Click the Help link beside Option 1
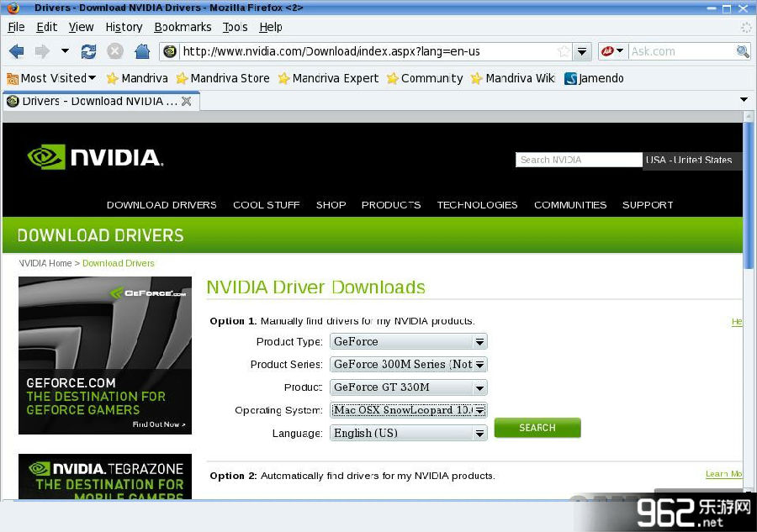757x532 pixels. click(x=737, y=322)
